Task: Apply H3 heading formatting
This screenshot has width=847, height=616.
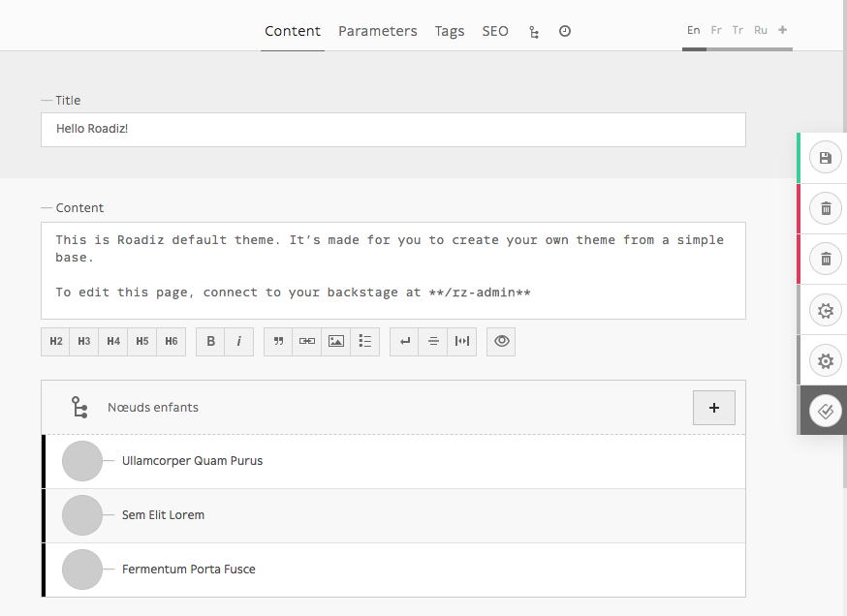Action: pos(84,341)
